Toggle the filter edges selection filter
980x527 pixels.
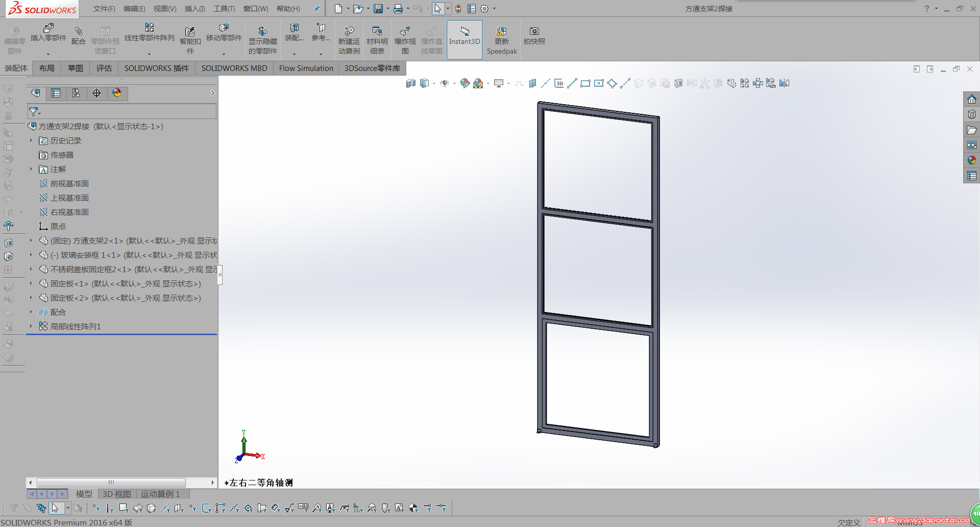pos(110,508)
